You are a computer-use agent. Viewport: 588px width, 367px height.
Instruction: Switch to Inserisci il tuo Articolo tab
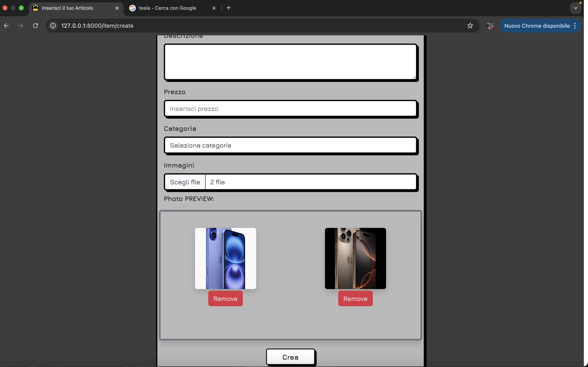[x=67, y=8]
